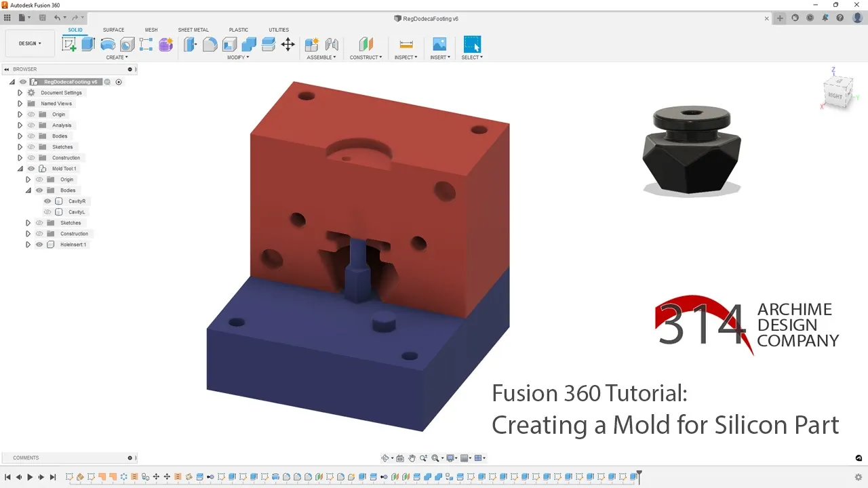Toggle visibility of RegDodecaFooting v6 root
868x488 pixels.
(x=23, y=82)
